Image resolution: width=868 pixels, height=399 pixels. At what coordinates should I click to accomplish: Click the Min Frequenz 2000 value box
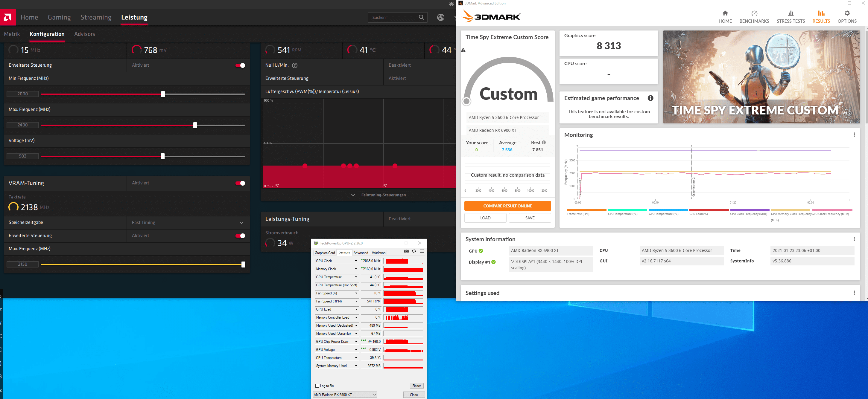[22, 94]
